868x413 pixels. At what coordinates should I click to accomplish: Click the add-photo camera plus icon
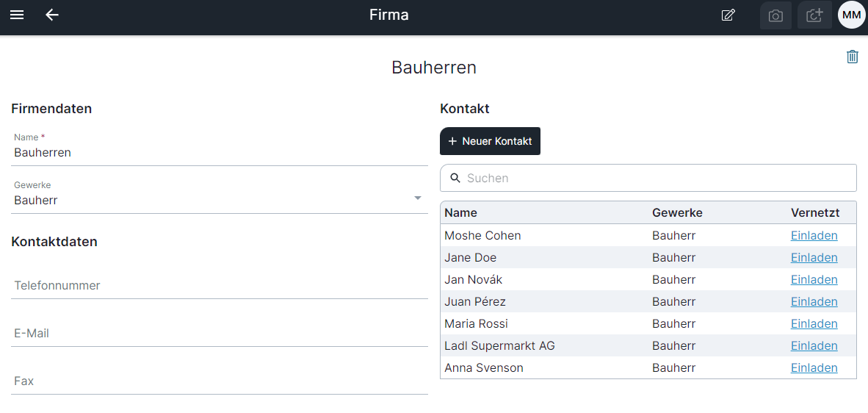click(x=814, y=15)
